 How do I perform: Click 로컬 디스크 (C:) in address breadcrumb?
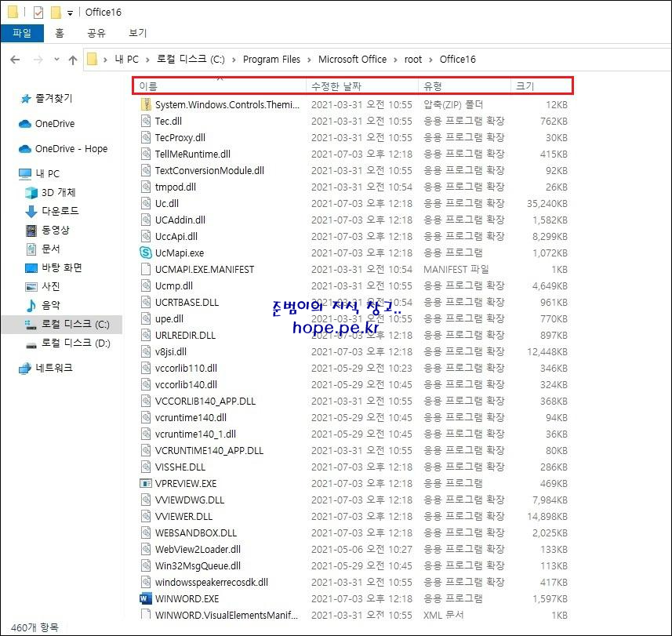(x=191, y=59)
